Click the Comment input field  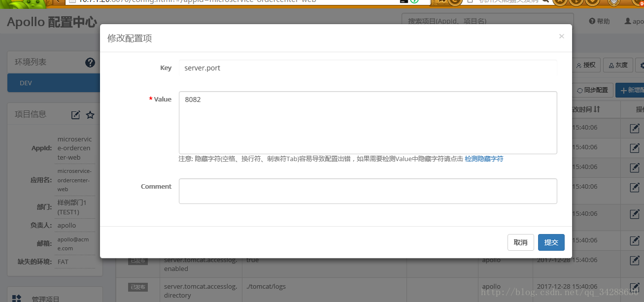[368, 191]
